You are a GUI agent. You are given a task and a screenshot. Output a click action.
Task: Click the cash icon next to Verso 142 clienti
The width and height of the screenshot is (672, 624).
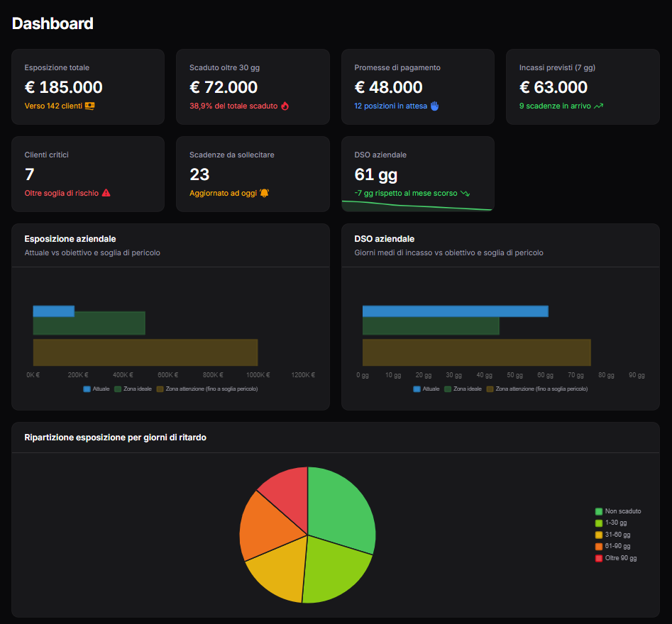click(x=89, y=106)
